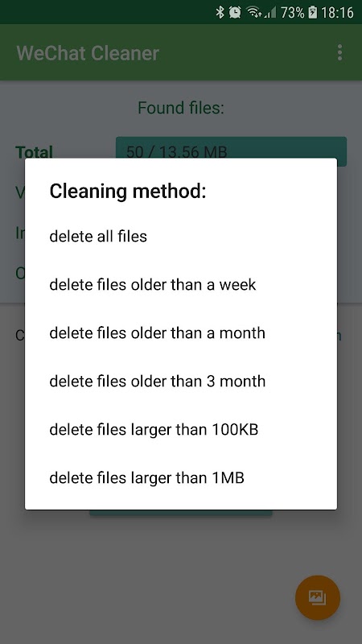The image size is (362, 644).
Task: Tap the cellular signal strength icon
Action: pos(270,13)
